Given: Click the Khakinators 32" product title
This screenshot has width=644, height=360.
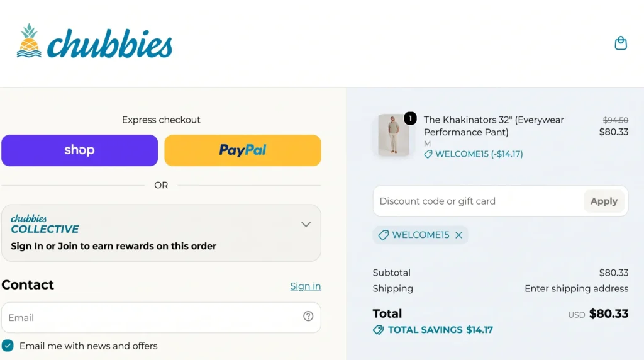Looking at the screenshot, I should 494,126.
